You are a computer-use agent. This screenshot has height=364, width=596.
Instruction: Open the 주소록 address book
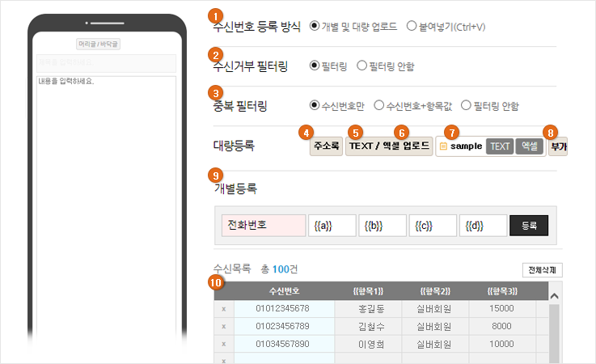pyautogui.click(x=326, y=146)
